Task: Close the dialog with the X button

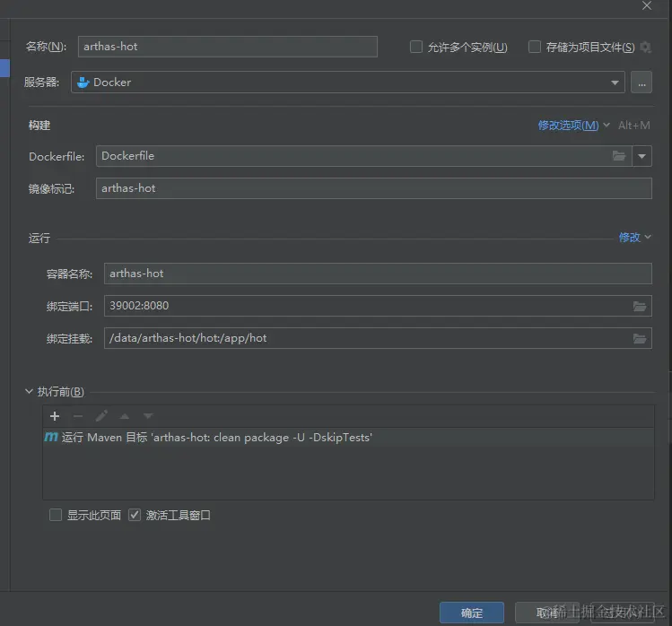Action: pos(647,5)
